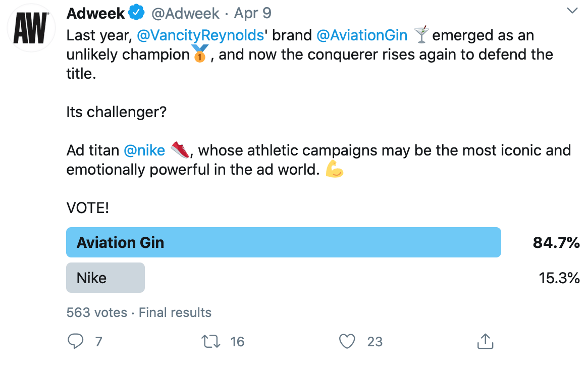588x368 pixels.
Task: Open the @Adweek handle link
Action: [183, 13]
